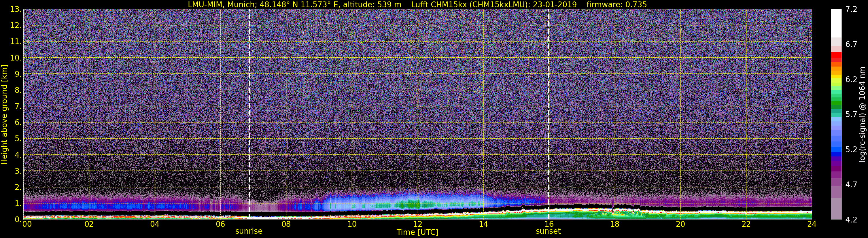Click the height axis tick label 3.
Image resolution: width=868 pixels, height=238 pixels.
[18, 171]
